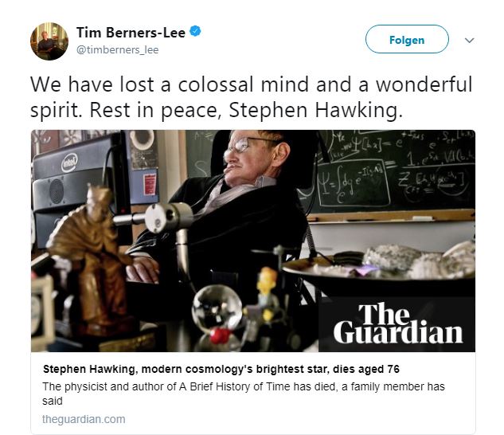Follow the theguardian.com domain link
Image resolution: width=504 pixels, height=435 pixels.
(x=84, y=419)
